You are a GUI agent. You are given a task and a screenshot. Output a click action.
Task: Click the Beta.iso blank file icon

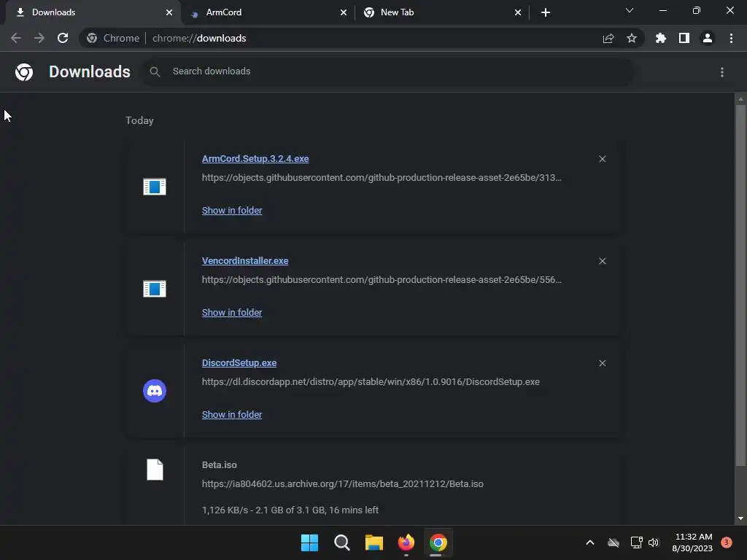point(155,470)
